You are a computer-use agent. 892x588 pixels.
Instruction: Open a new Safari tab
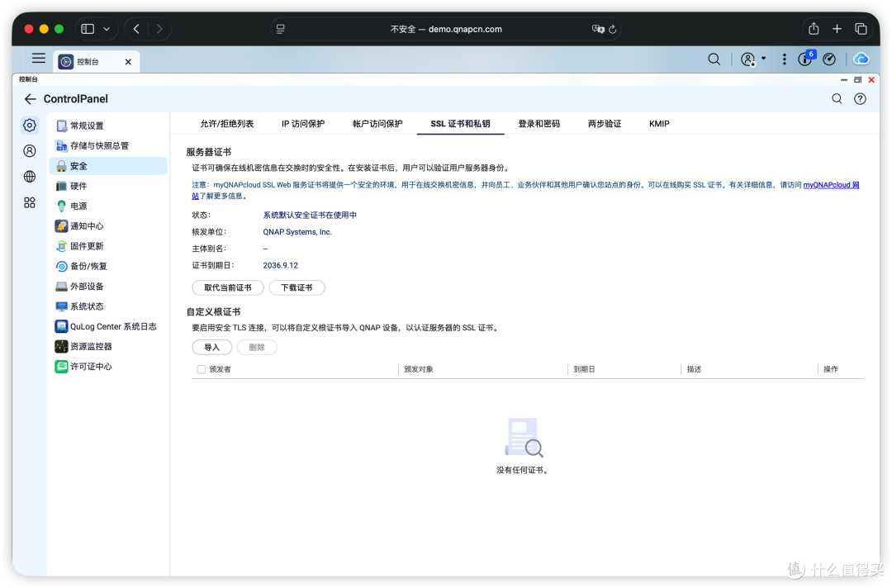(837, 28)
